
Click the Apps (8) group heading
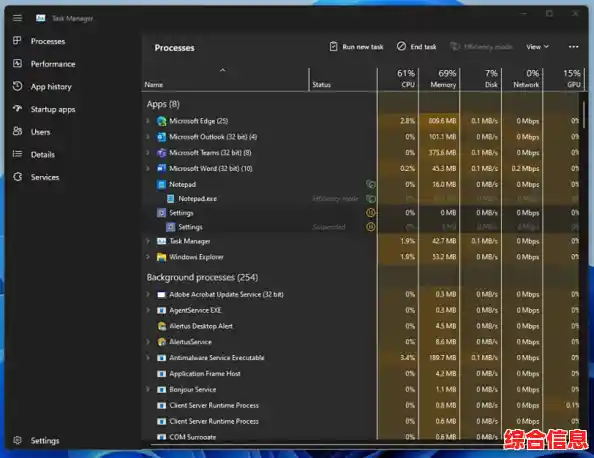(163, 104)
